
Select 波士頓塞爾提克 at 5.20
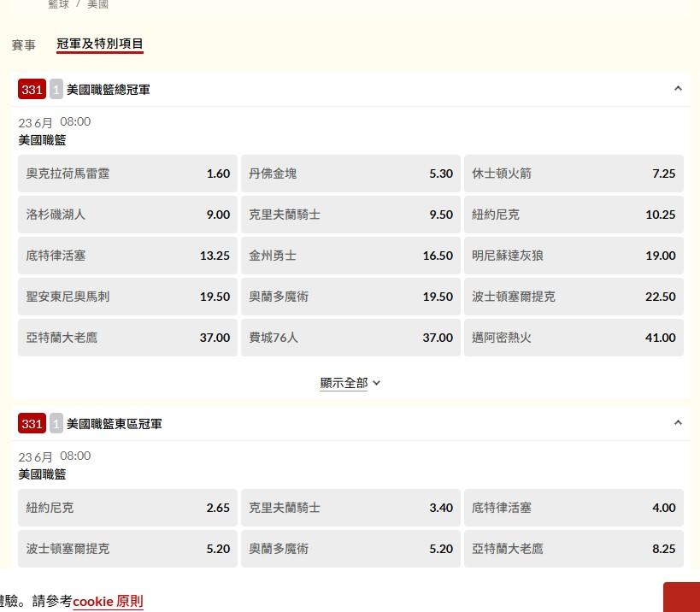pos(127,549)
